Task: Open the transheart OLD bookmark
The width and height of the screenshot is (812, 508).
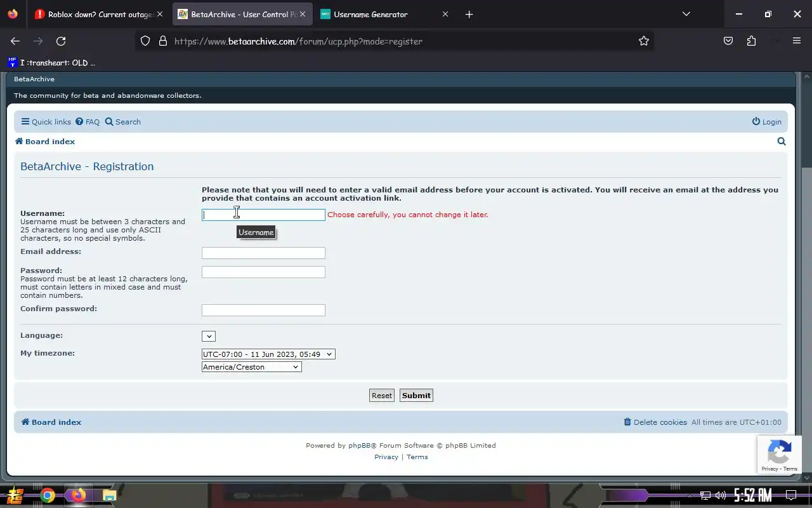Action: click(x=51, y=63)
